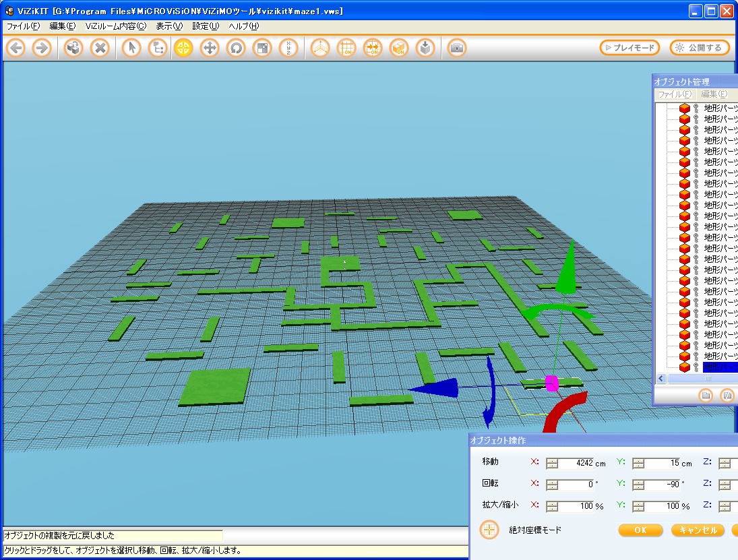Select the four-arrow move tool
The height and width of the screenshot is (560, 738).
210,48
